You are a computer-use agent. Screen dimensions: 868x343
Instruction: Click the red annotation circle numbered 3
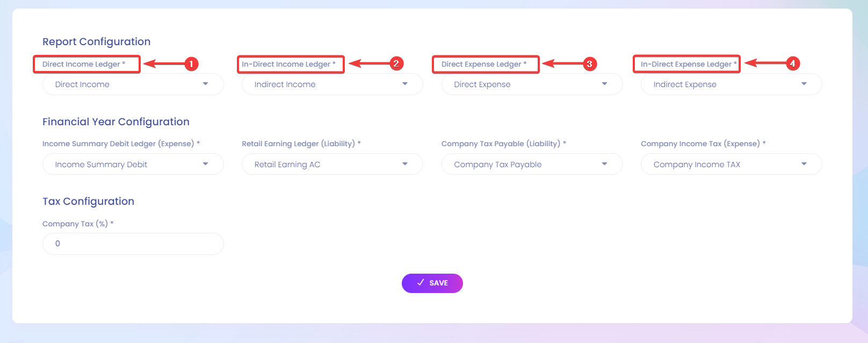coord(589,64)
